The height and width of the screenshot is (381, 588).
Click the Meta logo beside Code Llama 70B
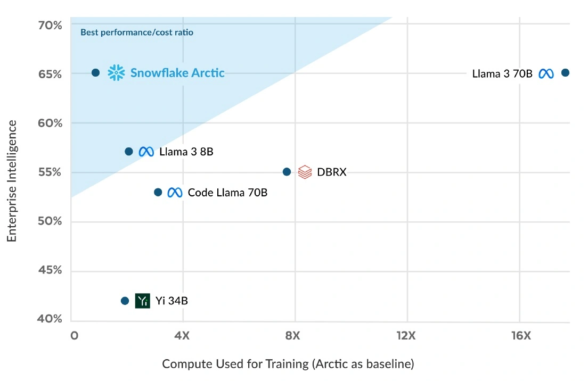coord(175,193)
